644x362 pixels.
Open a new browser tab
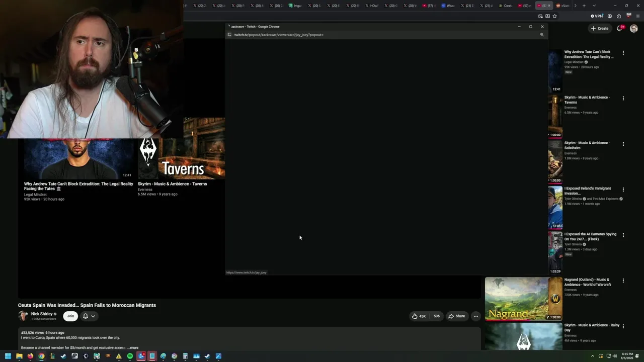point(584,6)
